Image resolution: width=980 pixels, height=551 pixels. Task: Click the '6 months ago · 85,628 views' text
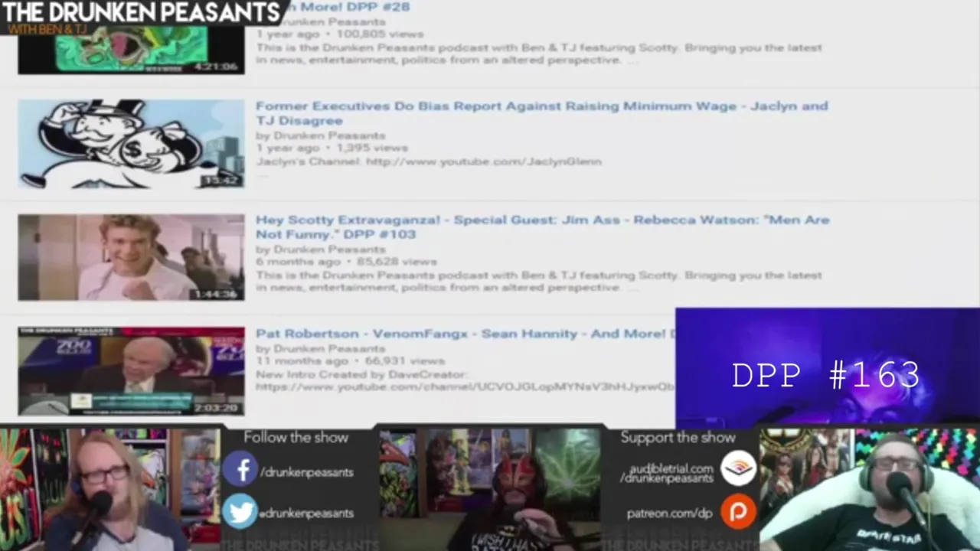346,262
